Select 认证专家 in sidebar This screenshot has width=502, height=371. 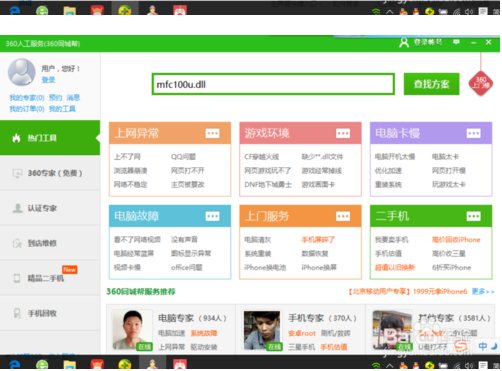pos(50,208)
